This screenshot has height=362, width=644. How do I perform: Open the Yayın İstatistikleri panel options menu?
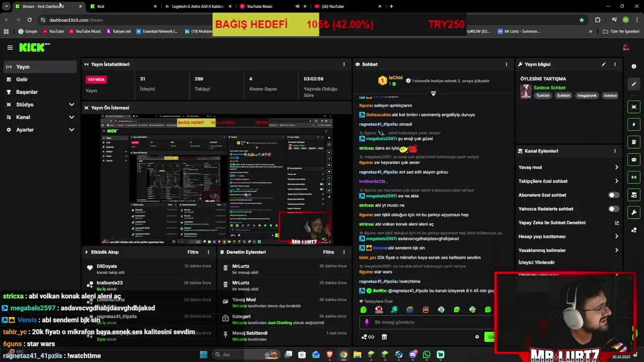[344, 64]
